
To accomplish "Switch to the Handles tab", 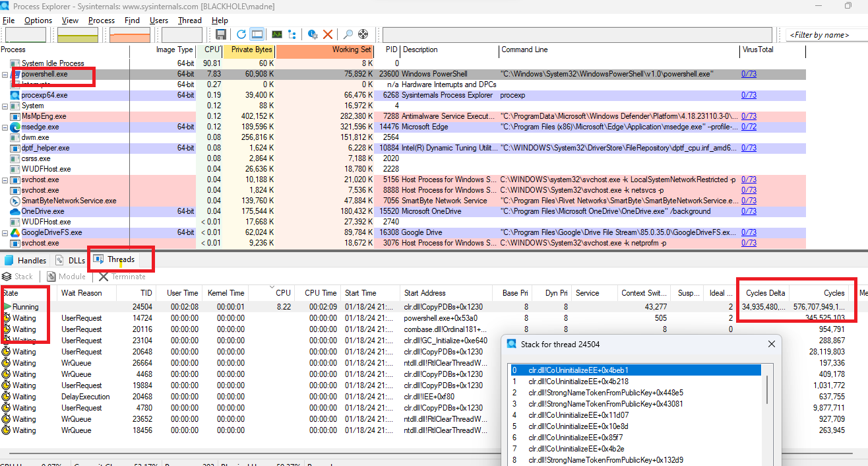I will [x=26, y=260].
